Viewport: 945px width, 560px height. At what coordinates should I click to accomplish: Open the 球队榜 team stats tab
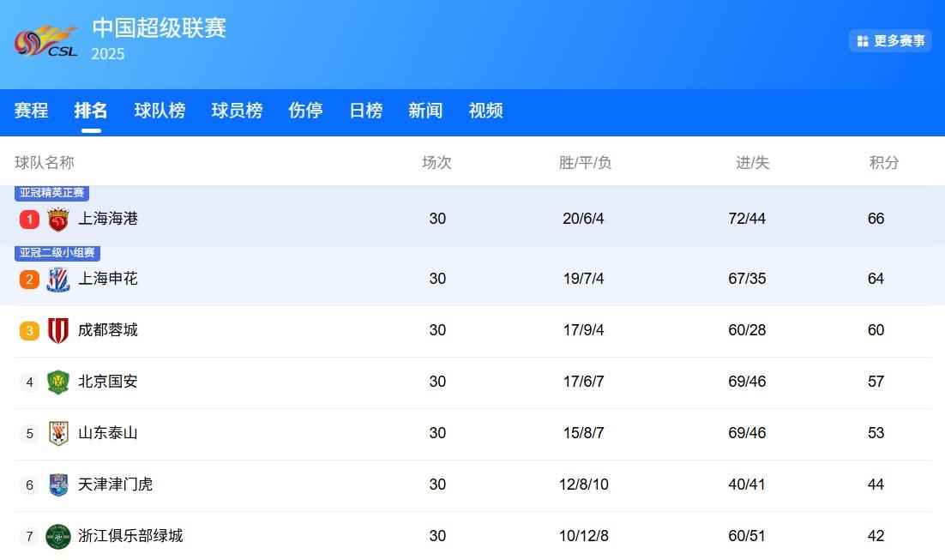point(160,111)
